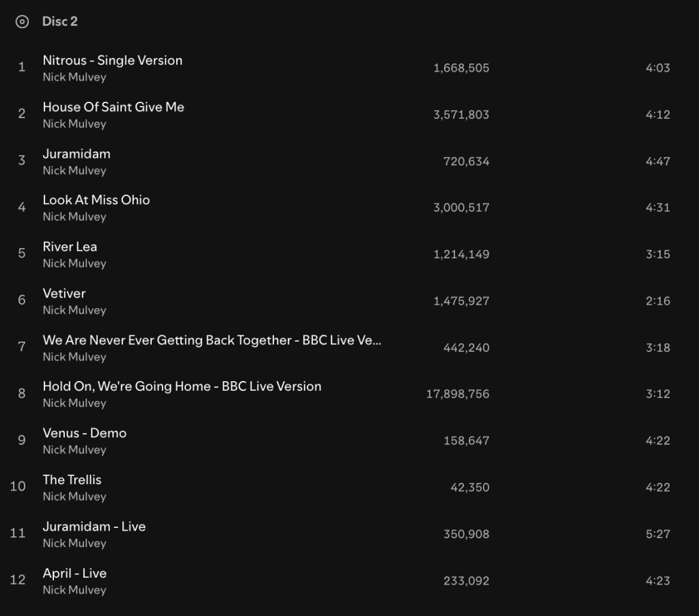Image resolution: width=699 pixels, height=616 pixels.
Task: Click track number 12 in the list
Action: click(x=18, y=580)
